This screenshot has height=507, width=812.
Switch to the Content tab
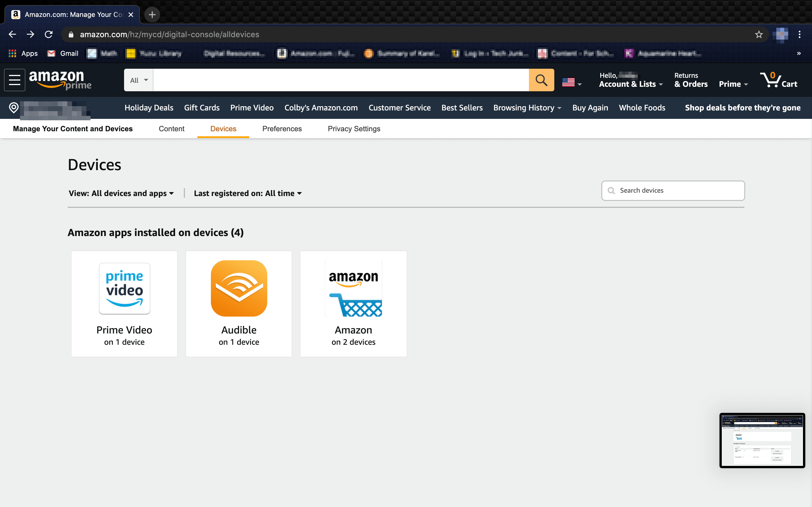(x=171, y=129)
